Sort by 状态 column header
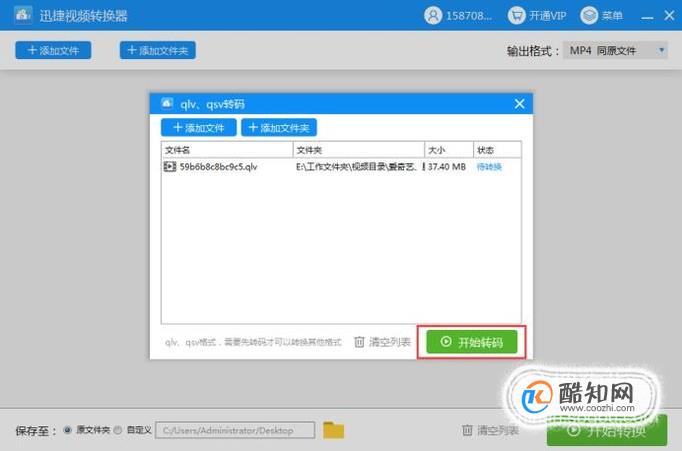Viewport: 682px width, 451px height. [497, 150]
